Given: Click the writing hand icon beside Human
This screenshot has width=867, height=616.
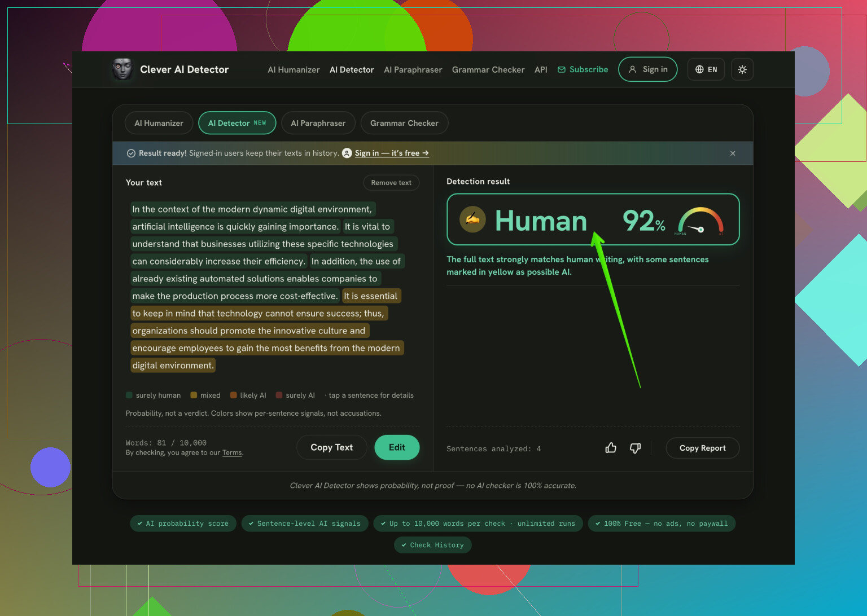Looking at the screenshot, I should pos(472,219).
